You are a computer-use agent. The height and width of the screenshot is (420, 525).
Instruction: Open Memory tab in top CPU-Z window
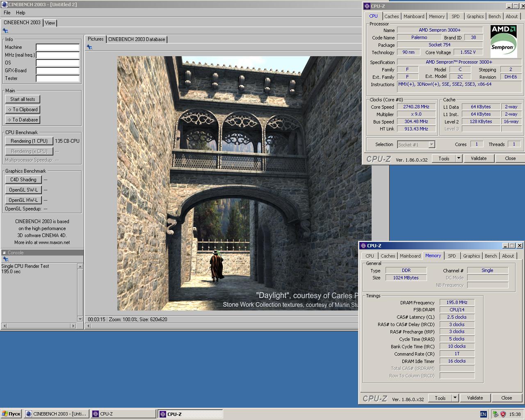[x=437, y=16]
